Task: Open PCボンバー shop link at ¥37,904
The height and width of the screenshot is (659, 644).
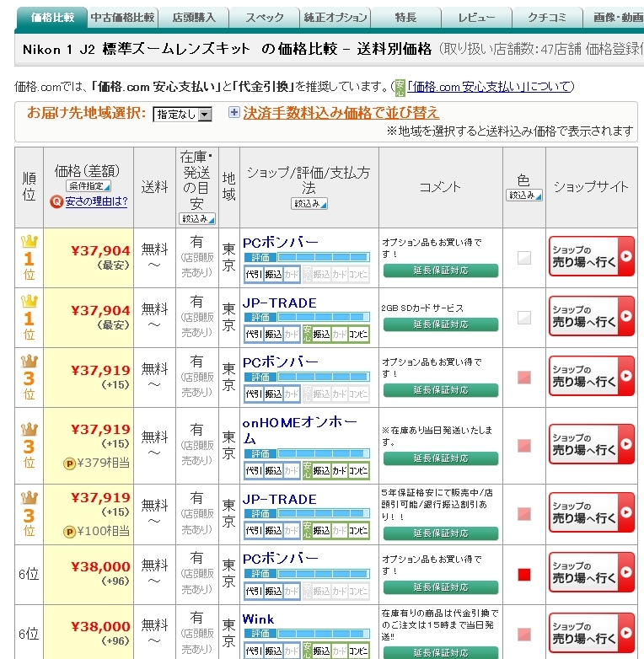Action: pos(281,243)
